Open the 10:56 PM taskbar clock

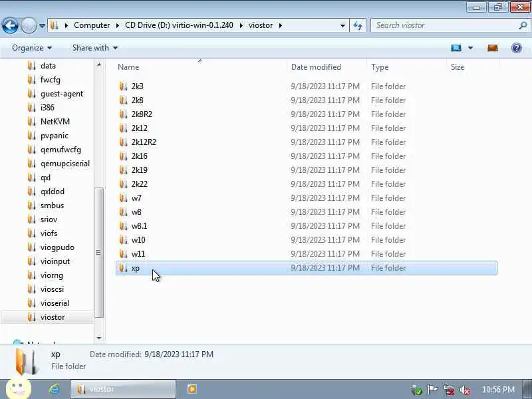[x=498, y=390]
